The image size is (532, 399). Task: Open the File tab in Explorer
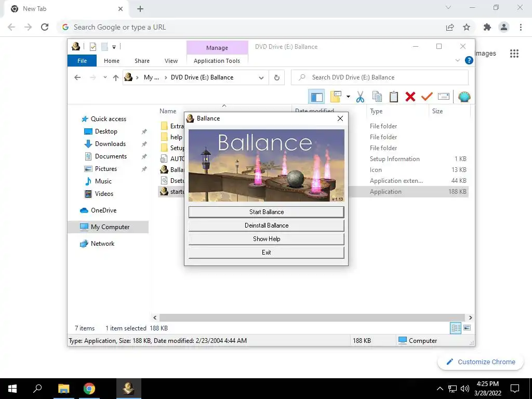click(x=82, y=61)
